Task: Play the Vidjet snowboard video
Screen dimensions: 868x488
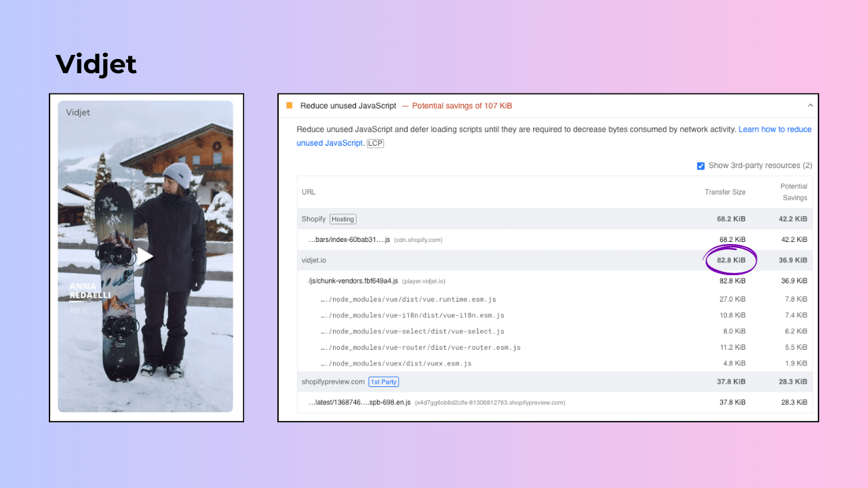Action: (x=145, y=256)
